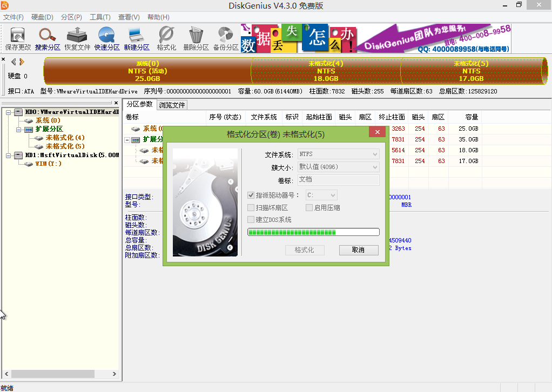
Task: Close the Format Partition dialog
Action: pos(378,132)
